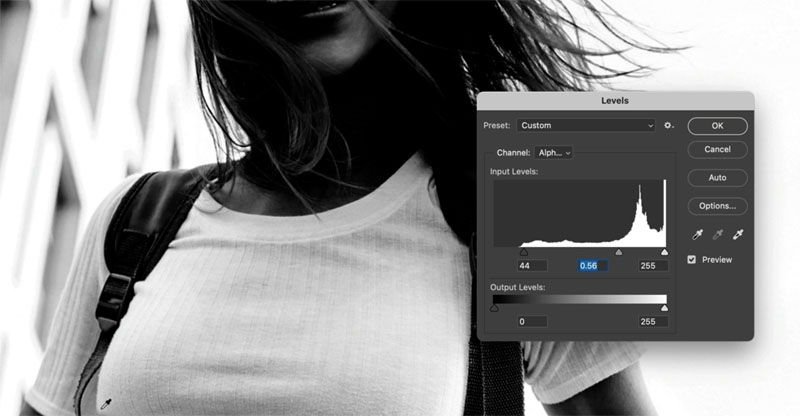Image resolution: width=800 pixels, height=416 pixels.
Task: Click the input highlights slider handle
Action: click(x=664, y=253)
